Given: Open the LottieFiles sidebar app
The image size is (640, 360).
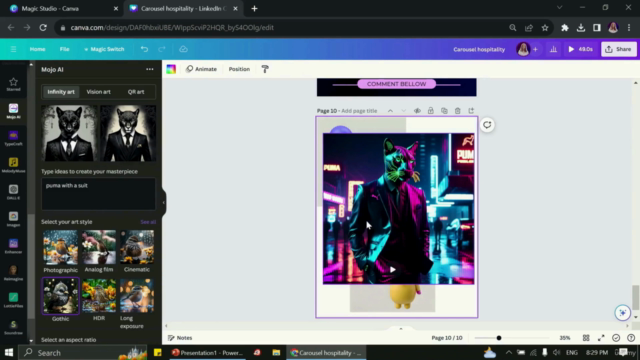Looking at the screenshot, I should (13, 300).
